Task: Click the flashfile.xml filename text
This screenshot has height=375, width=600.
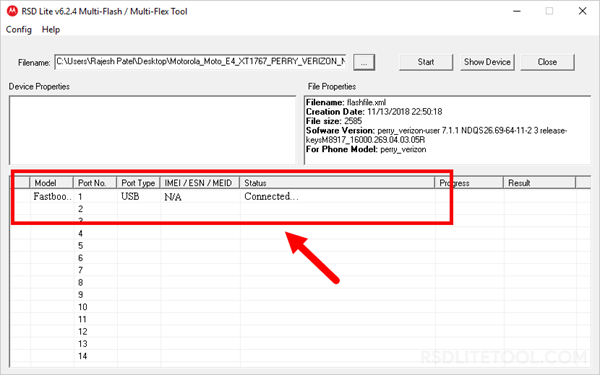Action: (x=366, y=103)
